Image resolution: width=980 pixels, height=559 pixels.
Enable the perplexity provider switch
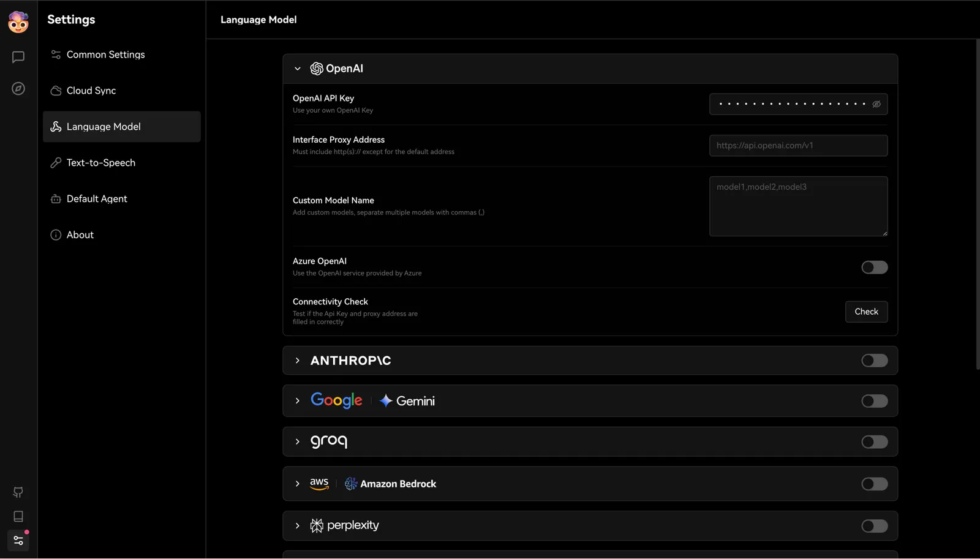(x=875, y=526)
